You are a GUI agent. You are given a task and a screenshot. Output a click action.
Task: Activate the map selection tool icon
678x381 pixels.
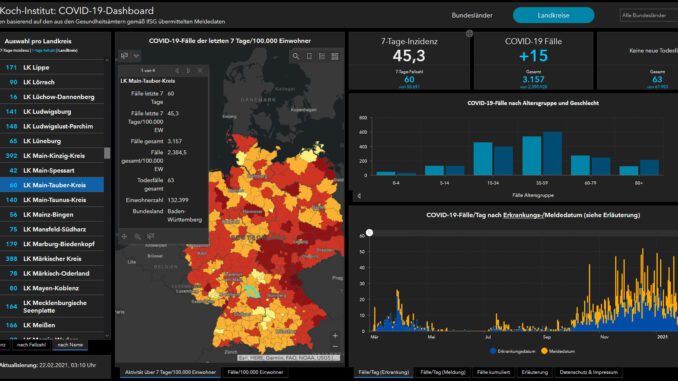point(125,56)
